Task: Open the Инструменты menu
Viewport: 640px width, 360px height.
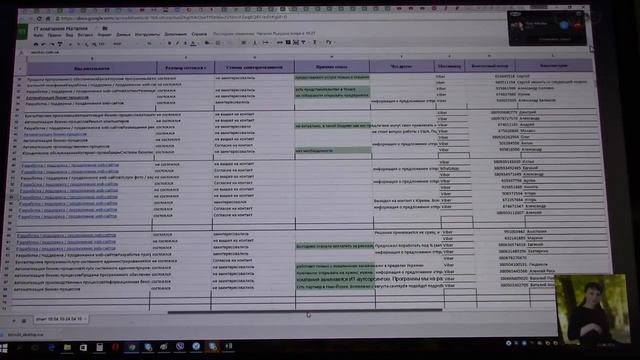Action: click(147, 35)
